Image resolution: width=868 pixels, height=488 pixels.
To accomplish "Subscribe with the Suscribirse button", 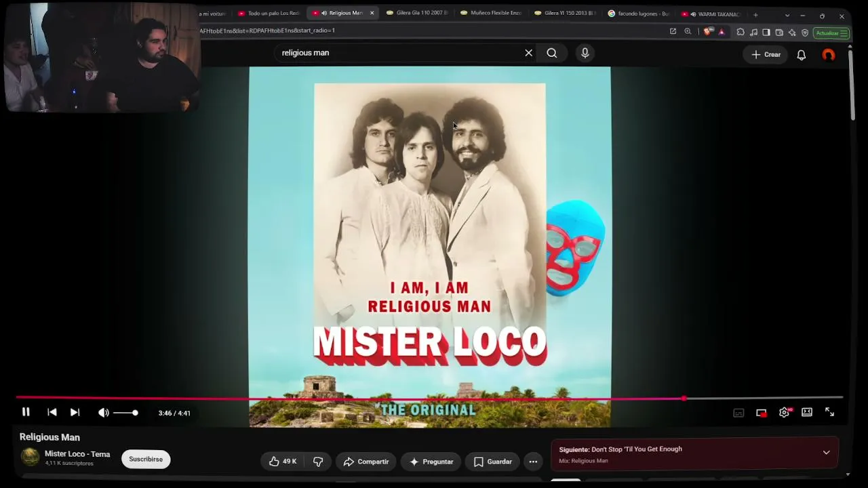I will coord(146,459).
